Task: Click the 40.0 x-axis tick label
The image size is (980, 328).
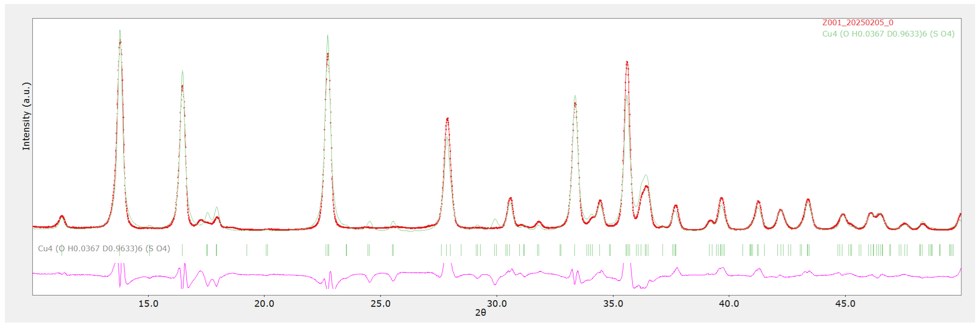Action: point(729,304)
